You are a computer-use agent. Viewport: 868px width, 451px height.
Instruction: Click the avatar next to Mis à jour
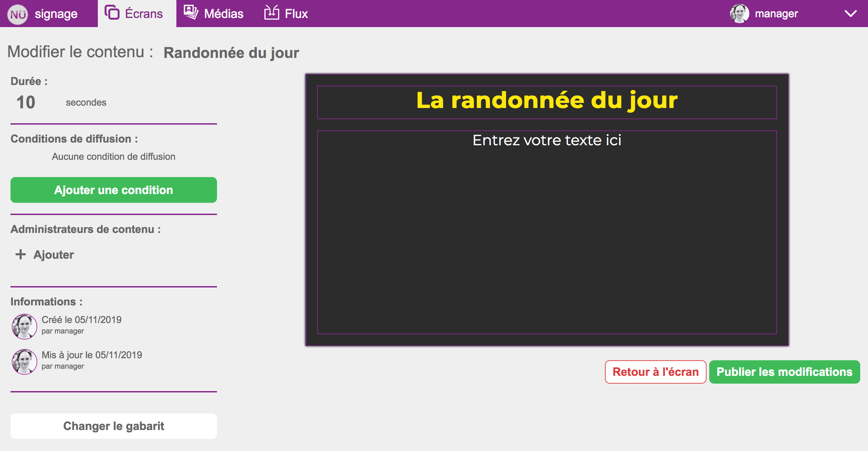pos(24,362)
